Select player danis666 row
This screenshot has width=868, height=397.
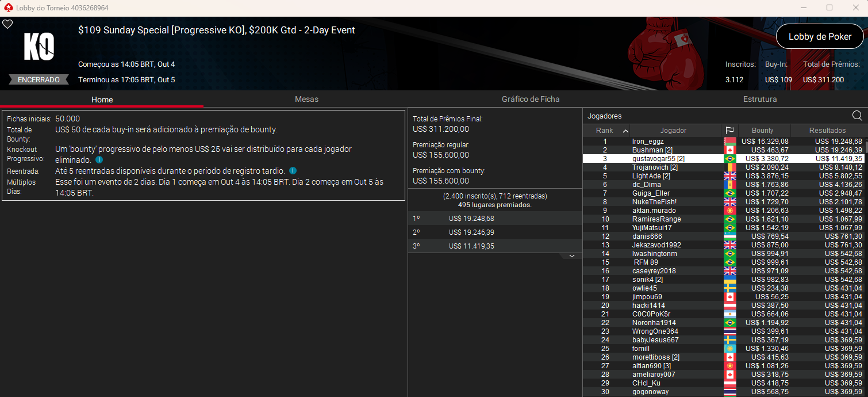pyautogui.click(x=723, y=236)
